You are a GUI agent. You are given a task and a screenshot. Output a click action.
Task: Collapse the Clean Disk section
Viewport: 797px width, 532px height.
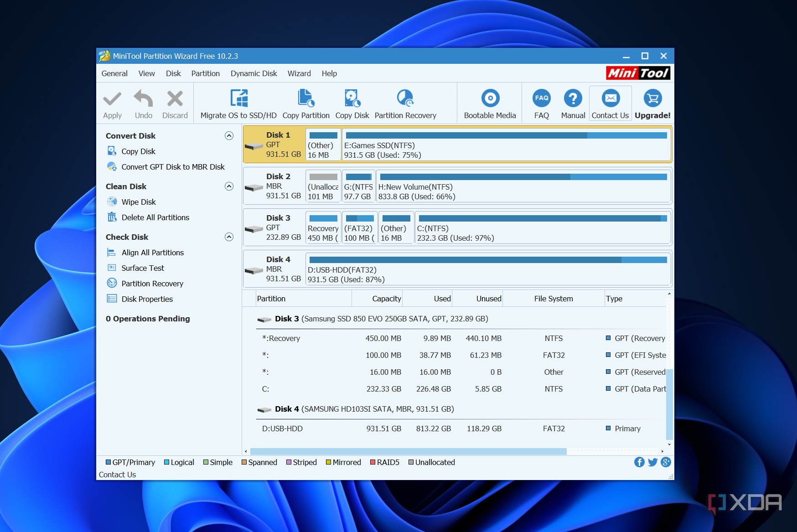coord(229,186)
